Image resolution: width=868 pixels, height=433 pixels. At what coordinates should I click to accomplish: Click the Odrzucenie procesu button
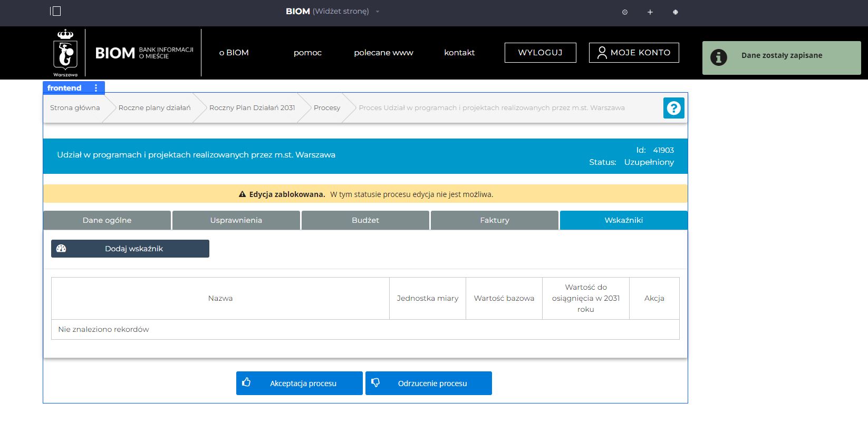coord(428,383)
